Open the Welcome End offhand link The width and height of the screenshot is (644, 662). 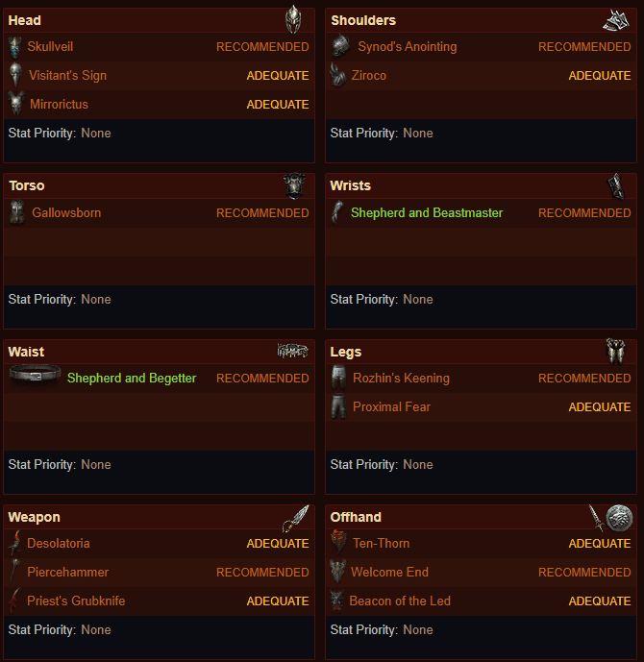pos(389,572)
